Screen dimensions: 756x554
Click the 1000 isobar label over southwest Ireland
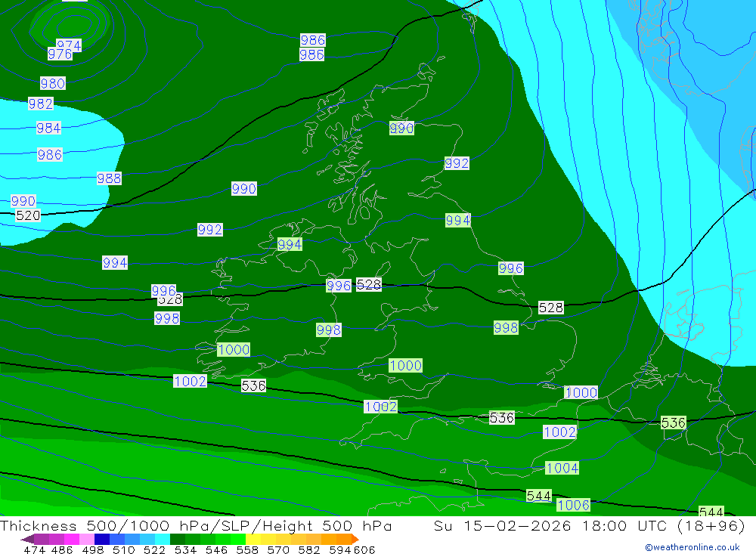coord(234,350)
